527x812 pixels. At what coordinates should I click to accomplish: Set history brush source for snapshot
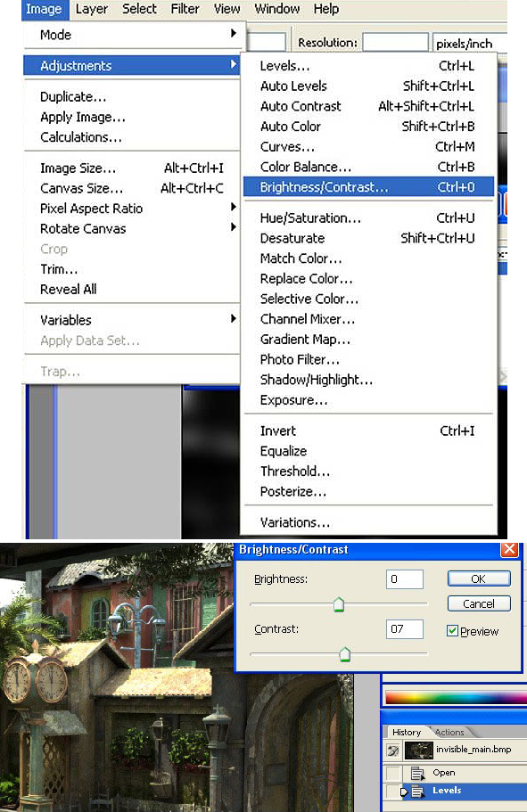(x=393, y=750)
